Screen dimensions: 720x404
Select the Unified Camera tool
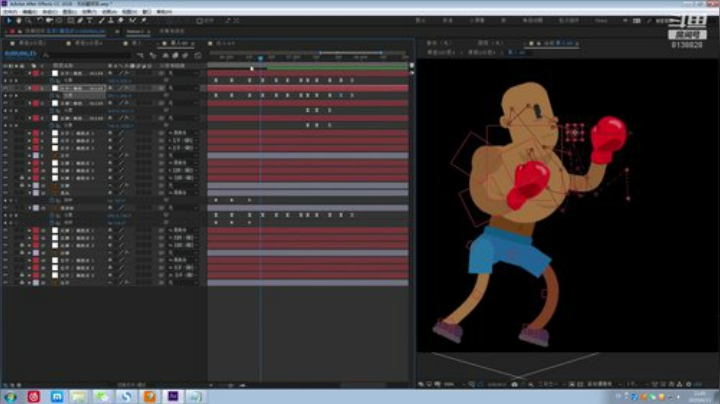(x=49, y=21)
